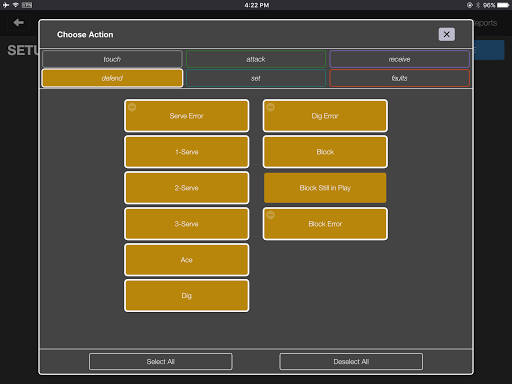Click the Select All button

click(x=161, y=362)
